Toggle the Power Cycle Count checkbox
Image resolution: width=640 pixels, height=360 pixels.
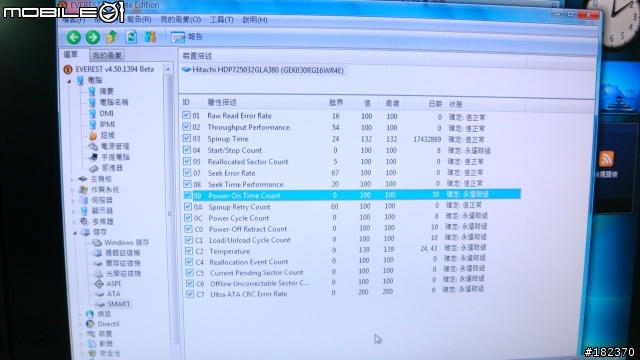tap(188, 218)
